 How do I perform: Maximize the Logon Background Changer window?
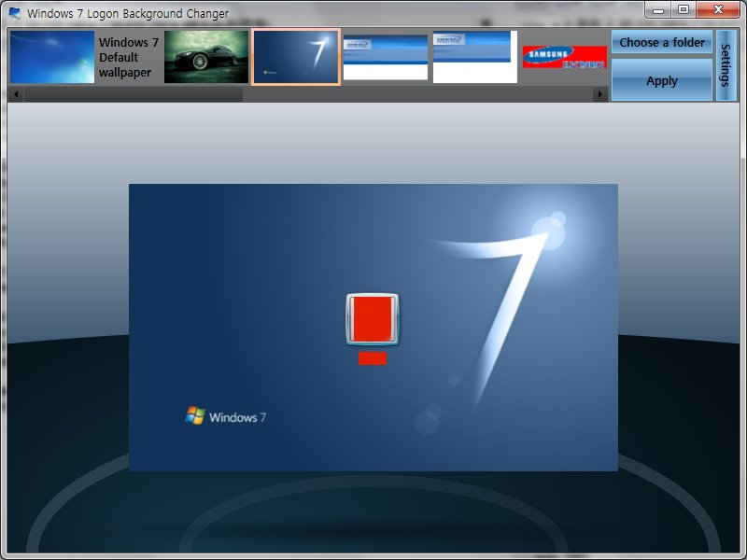(x=684, y=9)
